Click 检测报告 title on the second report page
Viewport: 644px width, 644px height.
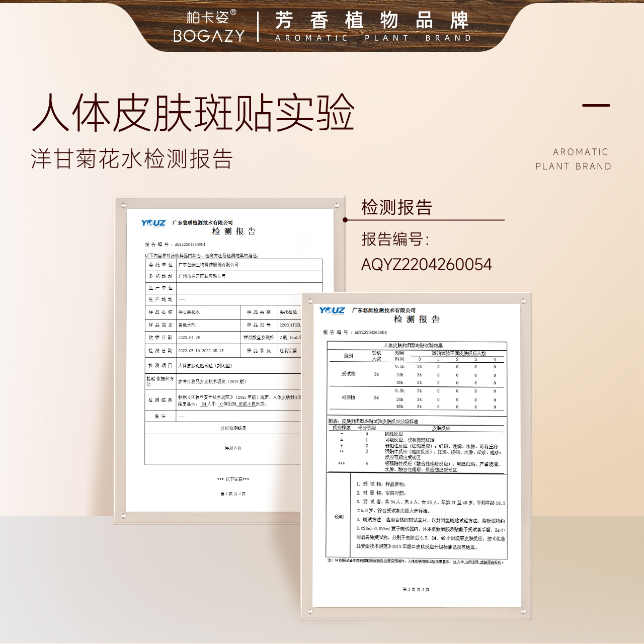pyautogui.click(x=417, y=319)
